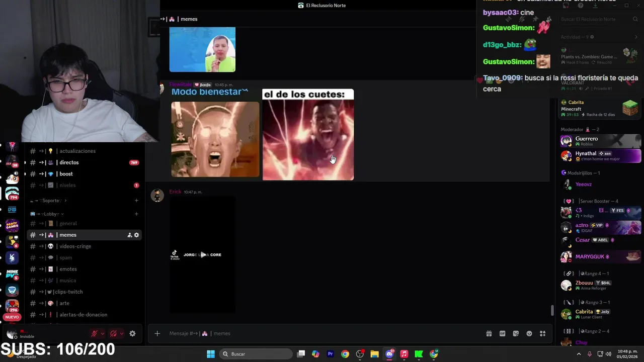This screenshot has height=362, width=644.
Task: Add a channel to Lobby category
Action: pos(136,214)
